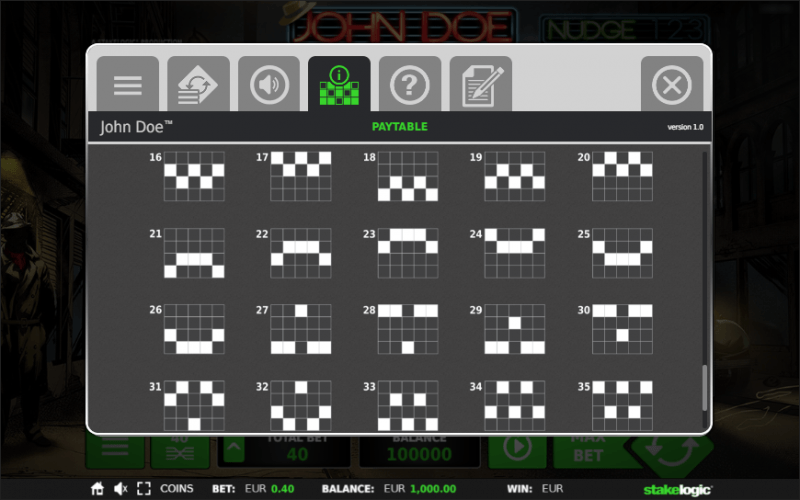Screen dimensions: 800x500
Task: Click payline 31 pattern diagram
Action: (194, 406)
